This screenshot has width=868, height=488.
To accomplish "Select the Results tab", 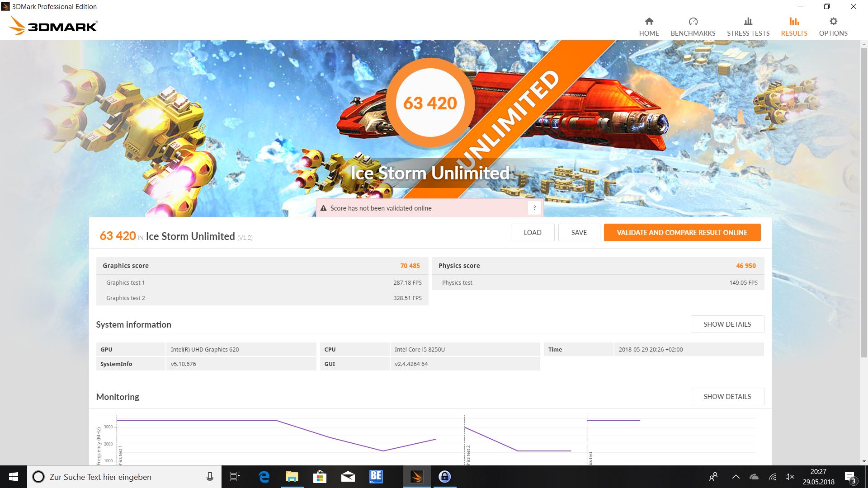I will click(x=794, y=27).
